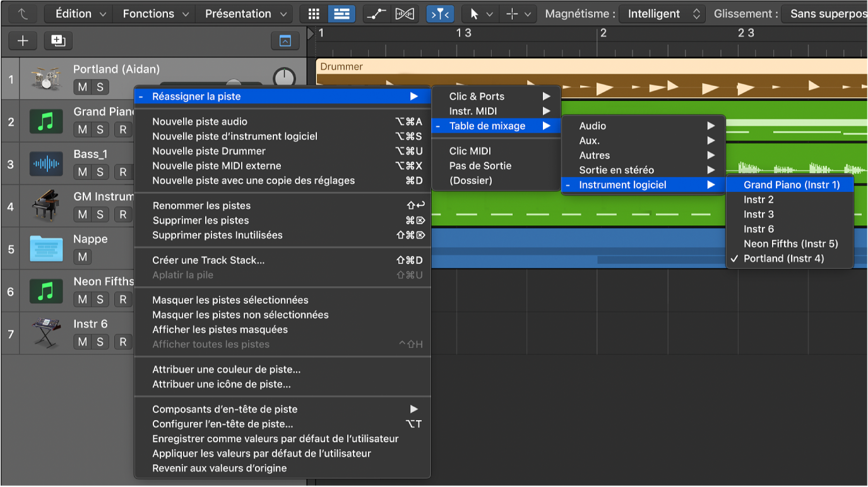Screen dimensions: 868x487
Task: Enable record arm on Bass_1 track
Action: (121, 172)
